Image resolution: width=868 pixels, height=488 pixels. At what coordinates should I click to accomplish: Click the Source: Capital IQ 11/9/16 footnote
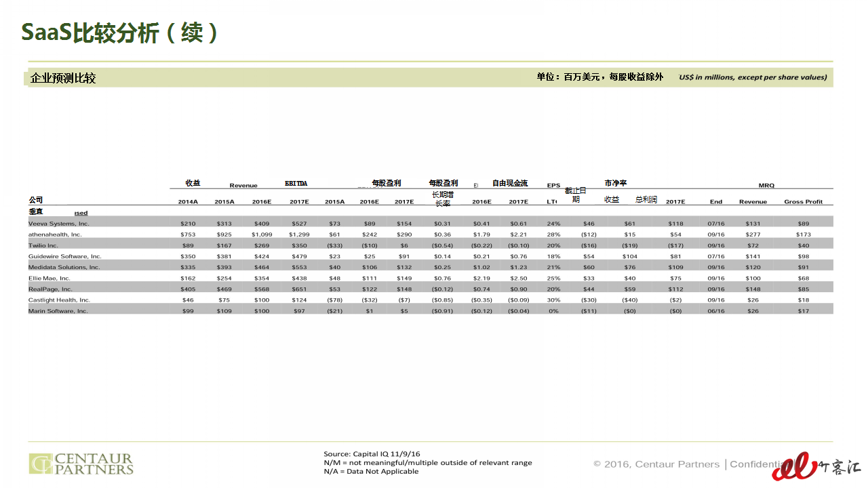tap(372, 454)
